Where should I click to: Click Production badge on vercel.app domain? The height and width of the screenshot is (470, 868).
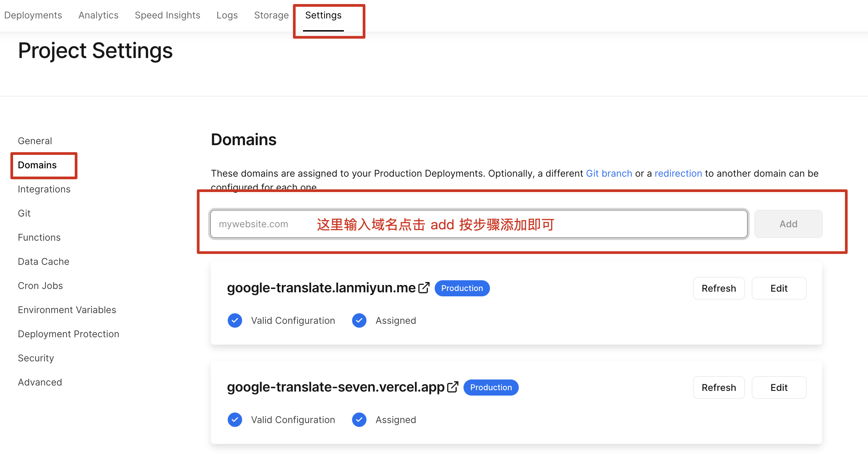point(491,387)
